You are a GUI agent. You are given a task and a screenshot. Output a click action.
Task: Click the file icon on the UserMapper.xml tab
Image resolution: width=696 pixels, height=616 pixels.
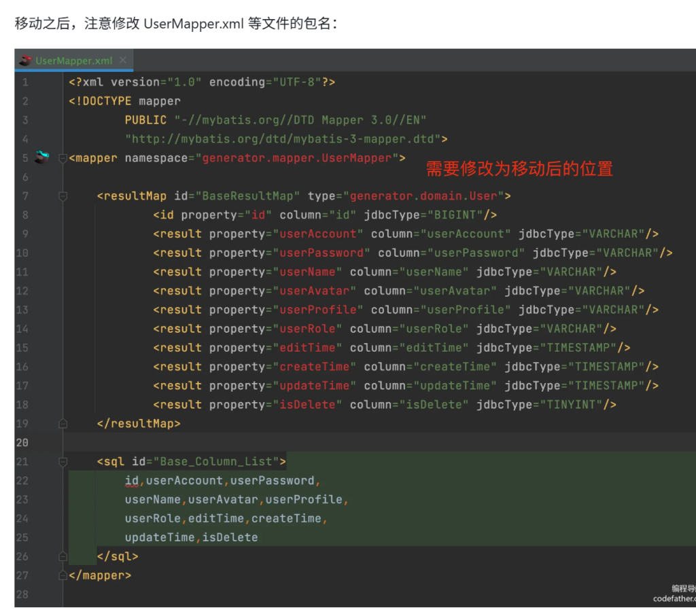click(26, 60)
